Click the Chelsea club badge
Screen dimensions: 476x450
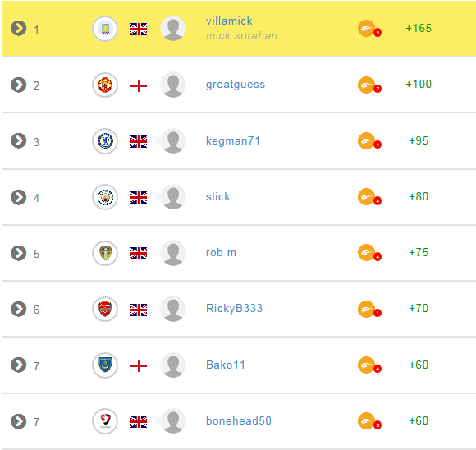click(105, 141)
